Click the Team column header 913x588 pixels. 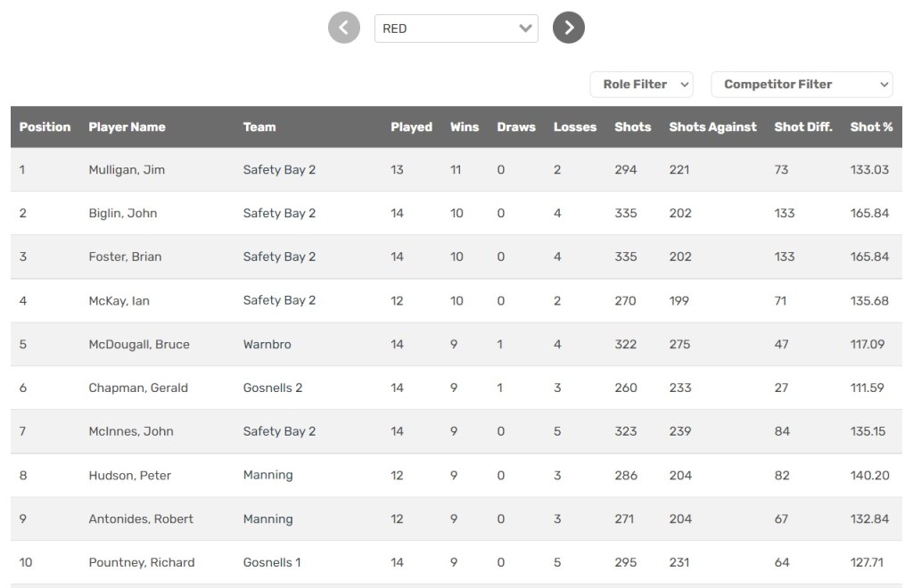[x=259, y=127]
